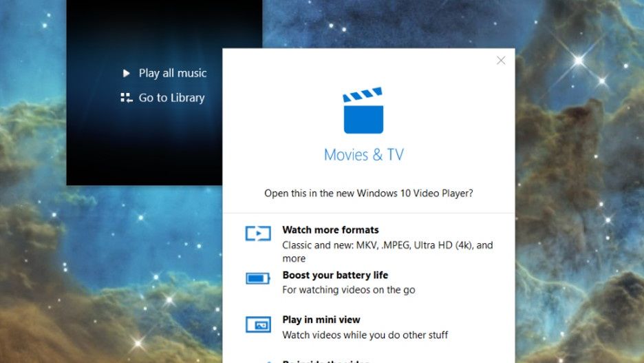This screenshot has width=644, height=363.
Task: Close the Movies & TV dialog
Action: (x=501, y=61)
